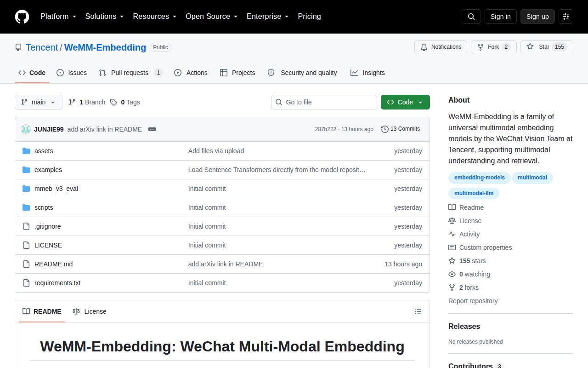
Task: Click the requirements.txt file icon
Action: tap(26, 283)
